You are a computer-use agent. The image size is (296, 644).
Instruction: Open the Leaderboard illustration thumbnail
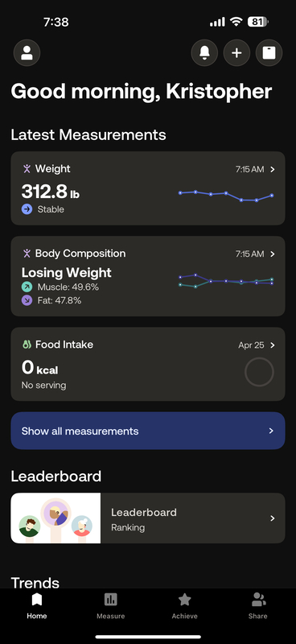pos(55,518)
